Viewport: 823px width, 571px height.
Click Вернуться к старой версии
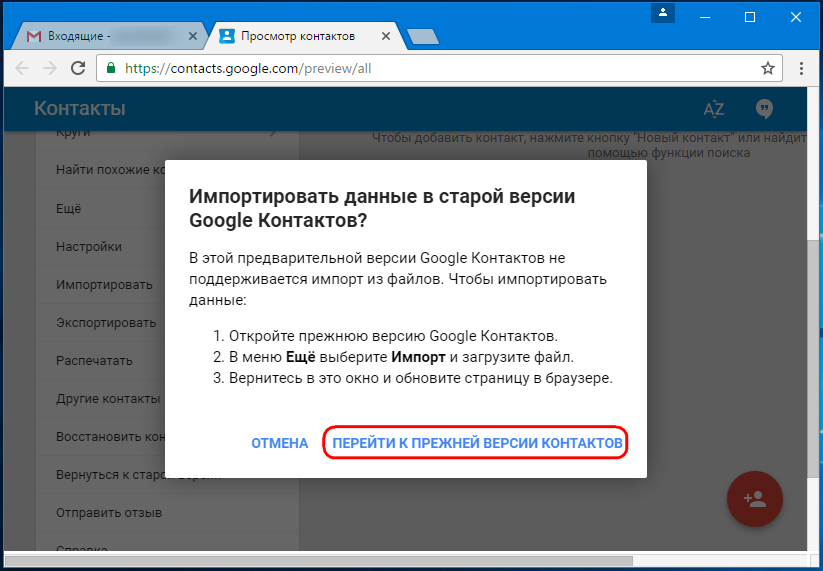click(110, 475)
